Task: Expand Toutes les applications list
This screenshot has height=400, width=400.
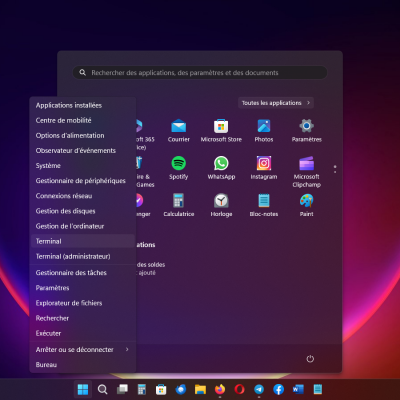Action: [276, 103]
